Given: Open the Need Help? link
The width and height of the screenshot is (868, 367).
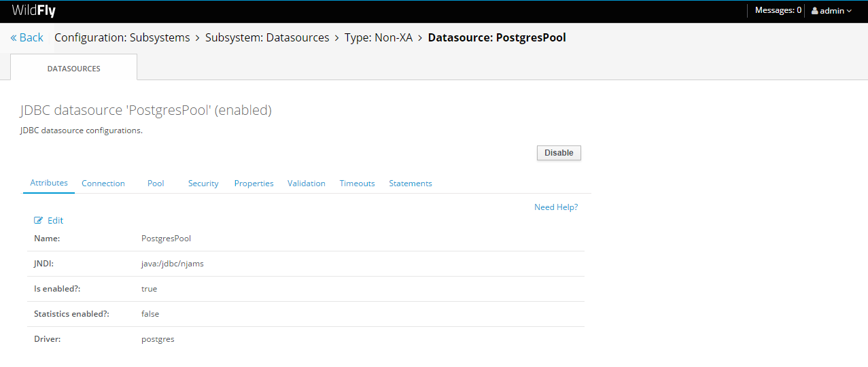Looking at the screenshot, I should coord(556,207).
